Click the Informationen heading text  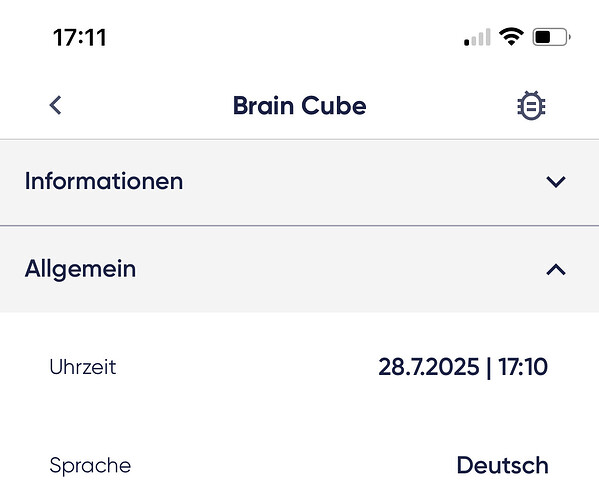click(x=104, y=181)
